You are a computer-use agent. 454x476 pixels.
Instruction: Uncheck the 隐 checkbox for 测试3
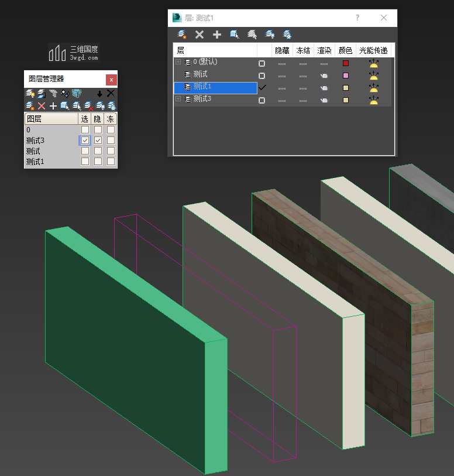tap(98, 141)
